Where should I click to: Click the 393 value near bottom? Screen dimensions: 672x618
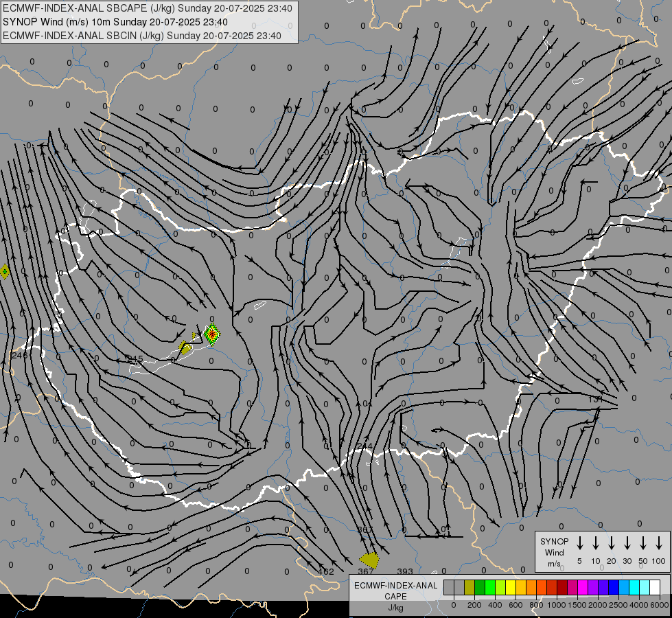pyautogui.click(x=405, y=572)
